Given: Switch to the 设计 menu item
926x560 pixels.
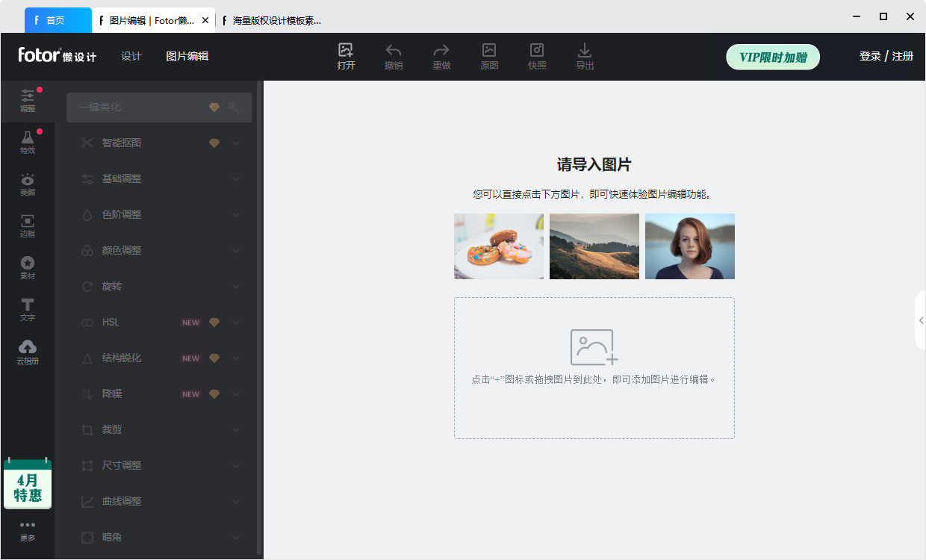Looking at the screenshot, I should pyautogui.click(x=131, y=56).
